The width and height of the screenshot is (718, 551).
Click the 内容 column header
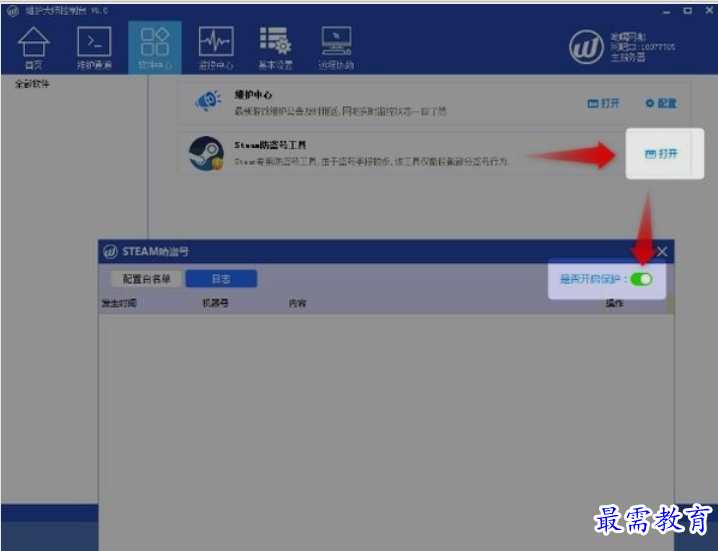click(297, 303)
